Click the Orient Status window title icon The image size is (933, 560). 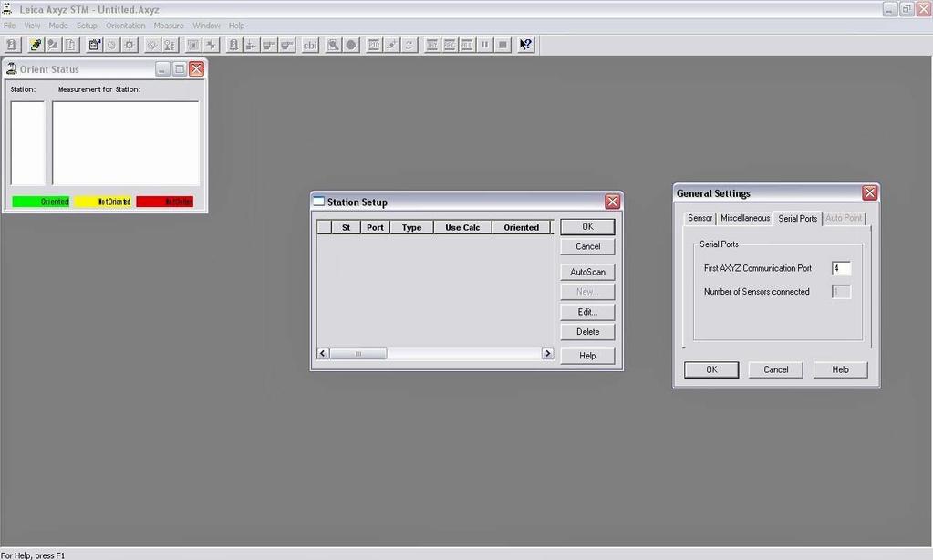[11, 69]
